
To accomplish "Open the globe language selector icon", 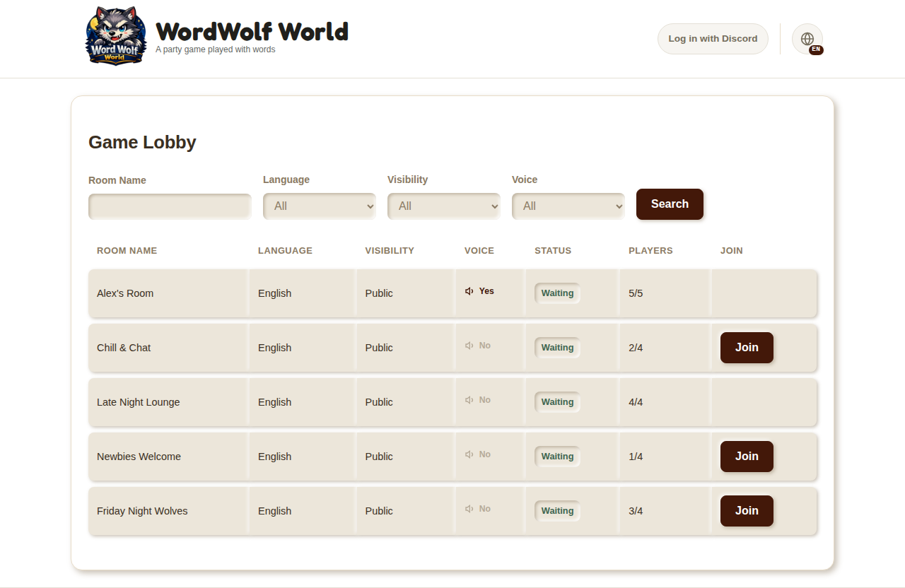I will click(x=807, y=39).
